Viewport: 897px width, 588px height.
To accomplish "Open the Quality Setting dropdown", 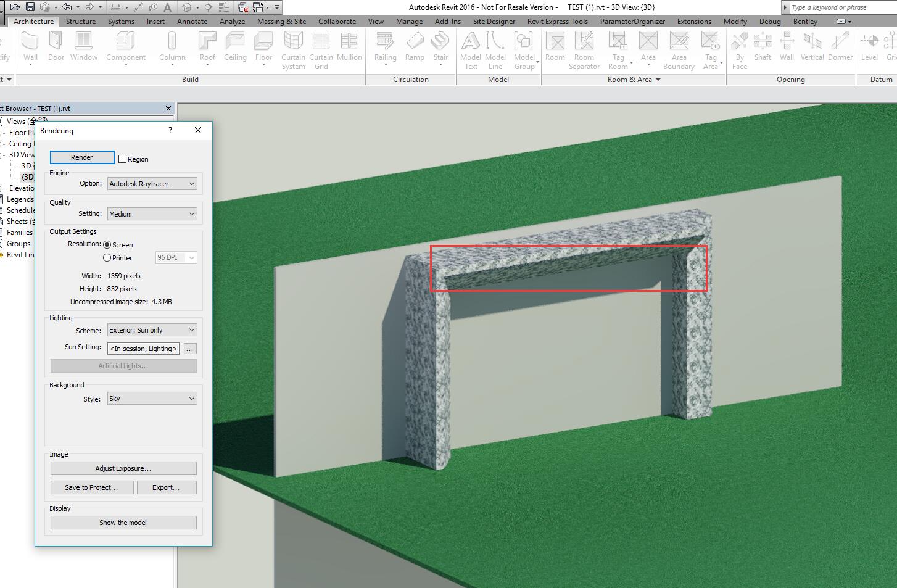I will [152, 213].
